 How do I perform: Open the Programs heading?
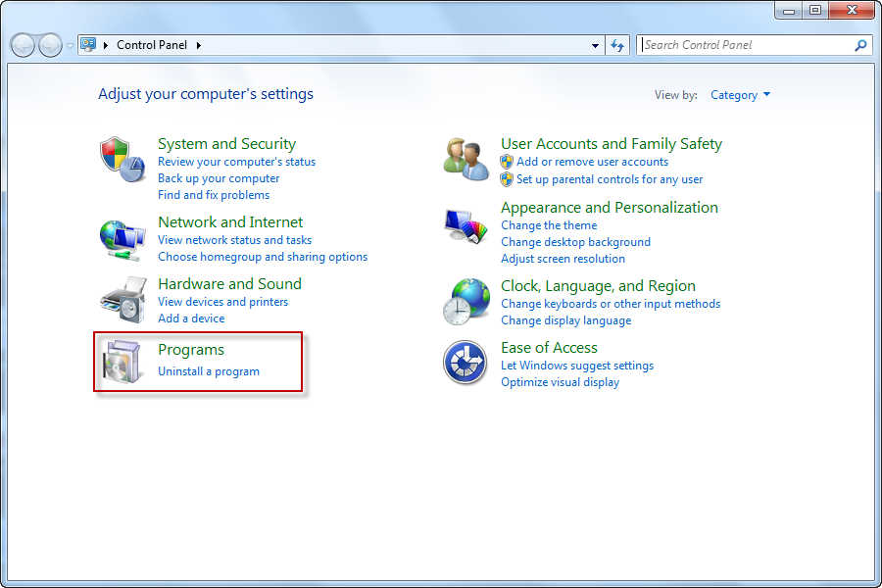[191, 350]
